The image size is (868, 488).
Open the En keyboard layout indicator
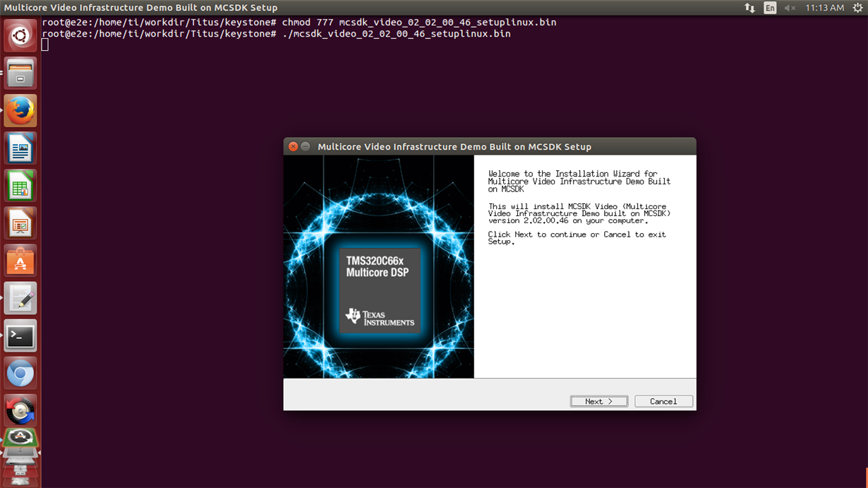pyautogui.click(x=770, y=8)
